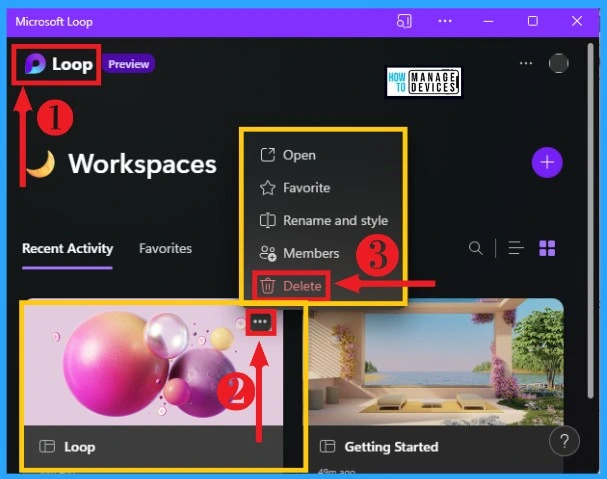Click the Loop workspace title
This screenshot has height=479, width=607.
(80, 447)
